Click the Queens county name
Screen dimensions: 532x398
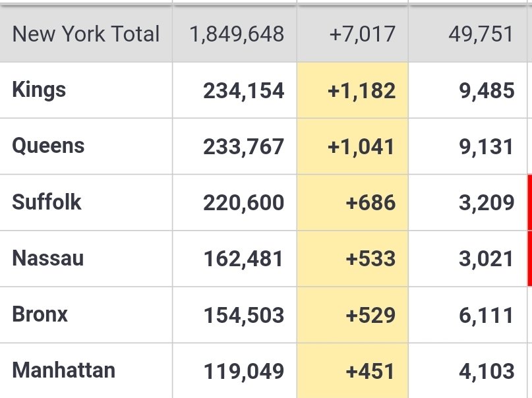(48, 146)
